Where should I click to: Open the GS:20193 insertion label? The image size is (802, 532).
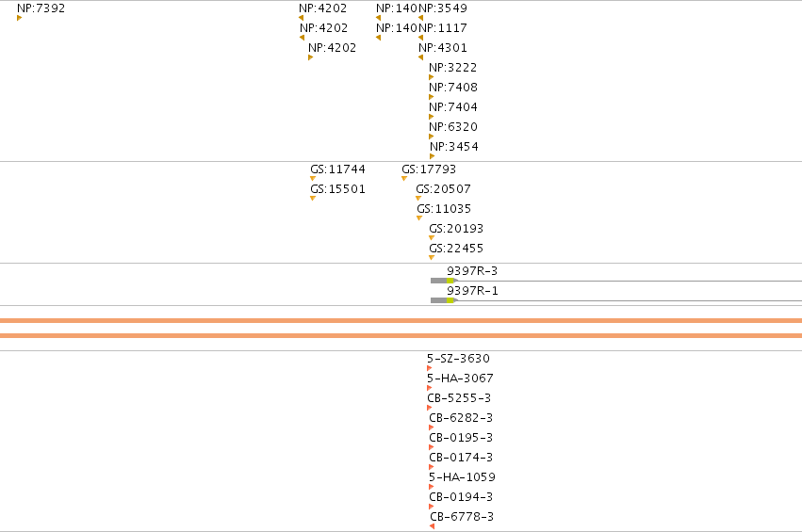pyautogui.click(x=456, y=229)
